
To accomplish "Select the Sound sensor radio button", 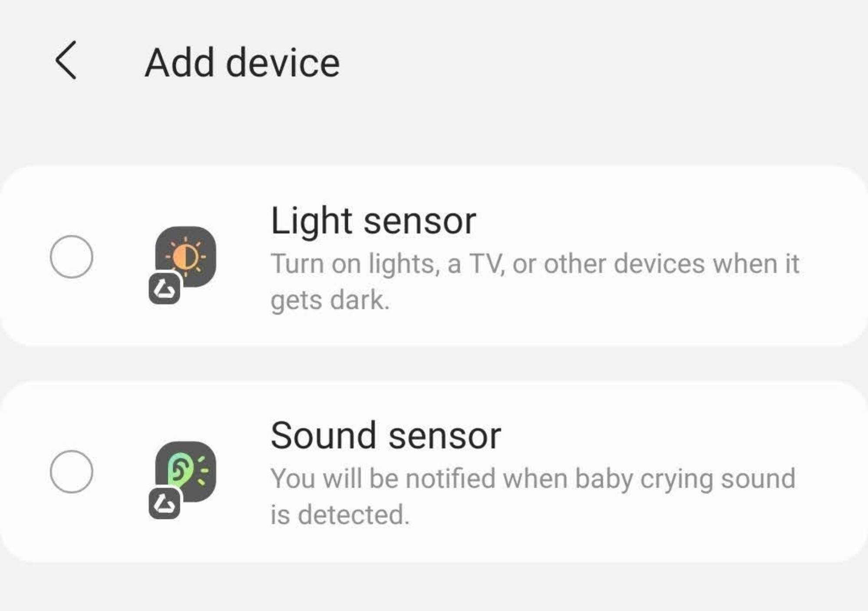I will point(71,472).
